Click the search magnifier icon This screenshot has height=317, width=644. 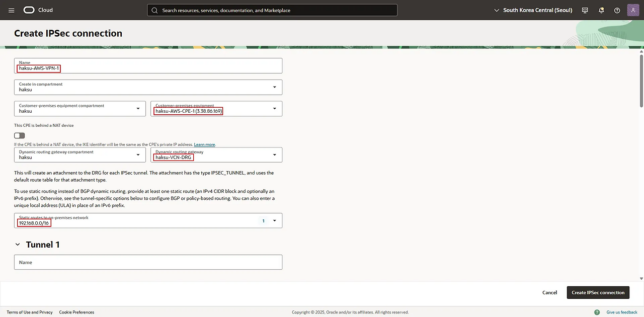(x=154, y=10)
